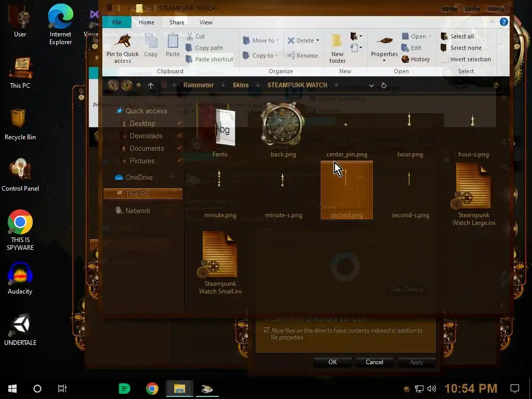Click Rename in Organize group

click(x=302, y=56)
